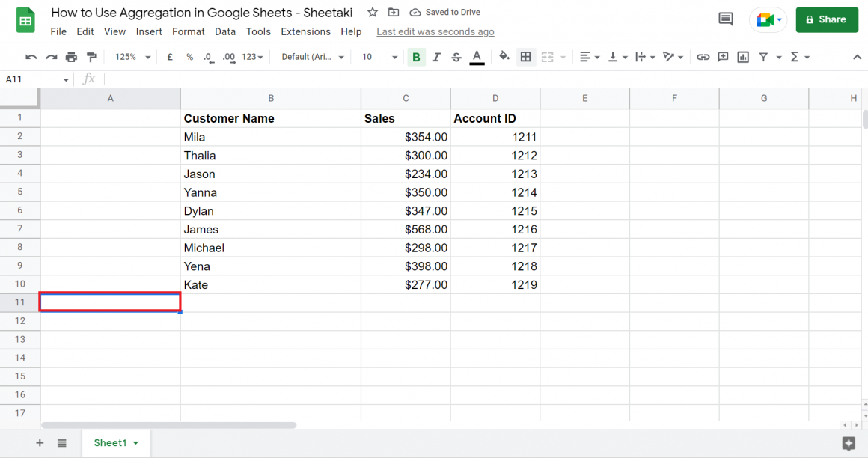
Task: Apply currency format using the £ icon
Action: tap(169, 57)
